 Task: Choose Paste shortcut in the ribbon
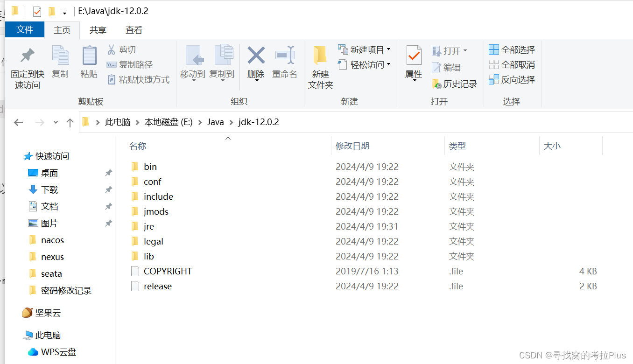click(x=138, y=79)
